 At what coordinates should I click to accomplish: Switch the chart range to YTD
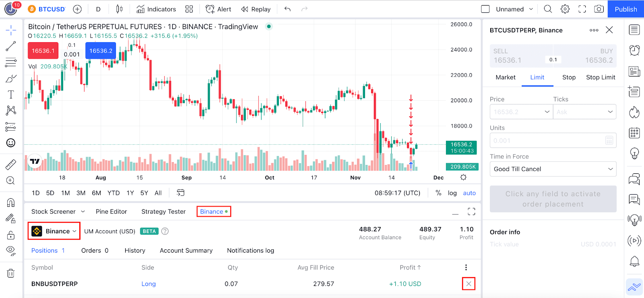click(114, 193)
